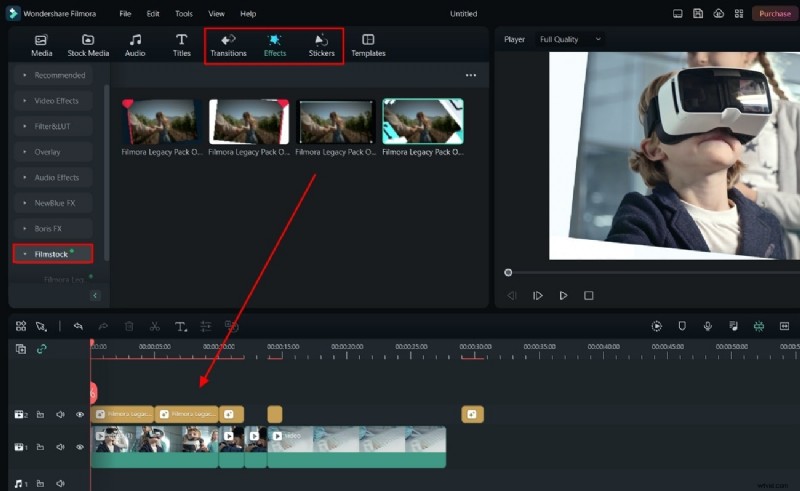Select the pointer selection tool in timeline

(41, 326)
